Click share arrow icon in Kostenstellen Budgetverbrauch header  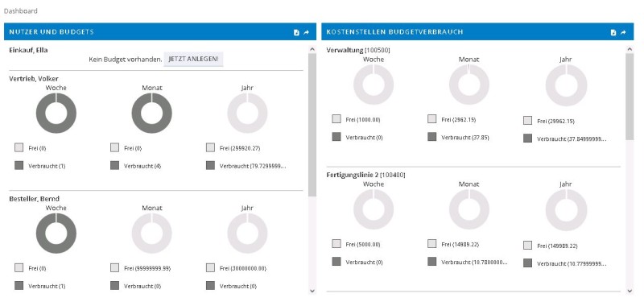coord(623,32)
